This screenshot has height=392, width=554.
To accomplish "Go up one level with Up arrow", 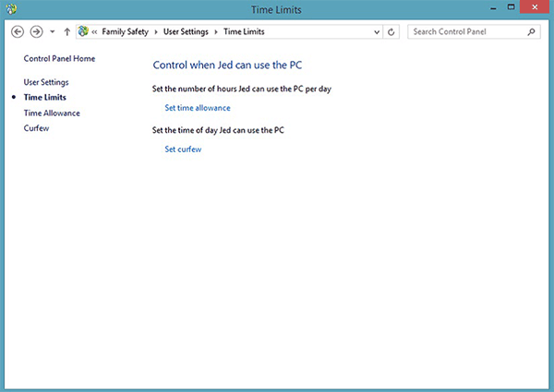I will point(66,31).
